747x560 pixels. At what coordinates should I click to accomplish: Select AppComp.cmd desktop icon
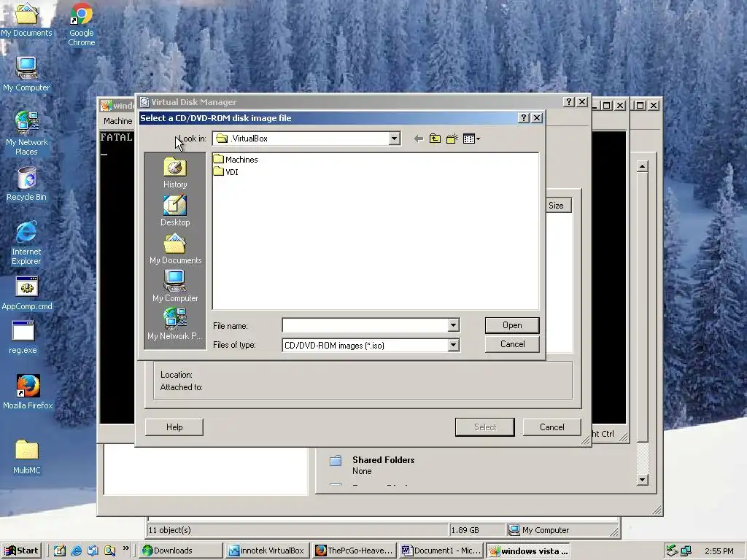[27, 293]
